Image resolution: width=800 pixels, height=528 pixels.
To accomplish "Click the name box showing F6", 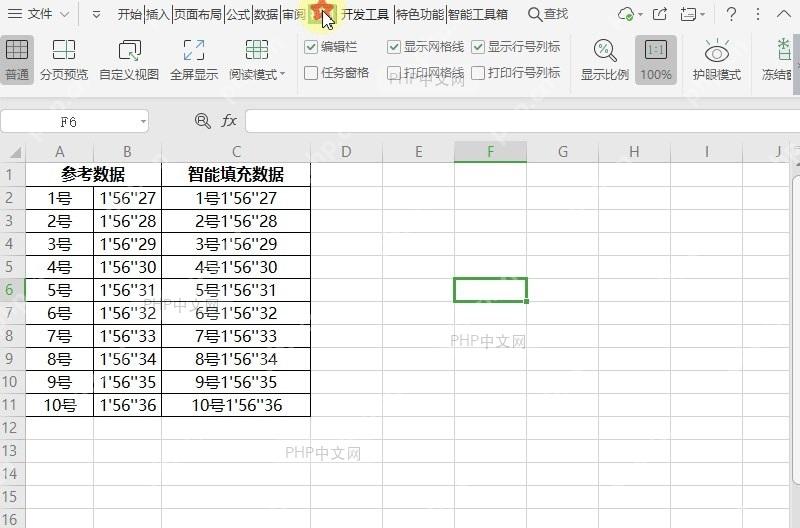I will (x=68, y=121).
